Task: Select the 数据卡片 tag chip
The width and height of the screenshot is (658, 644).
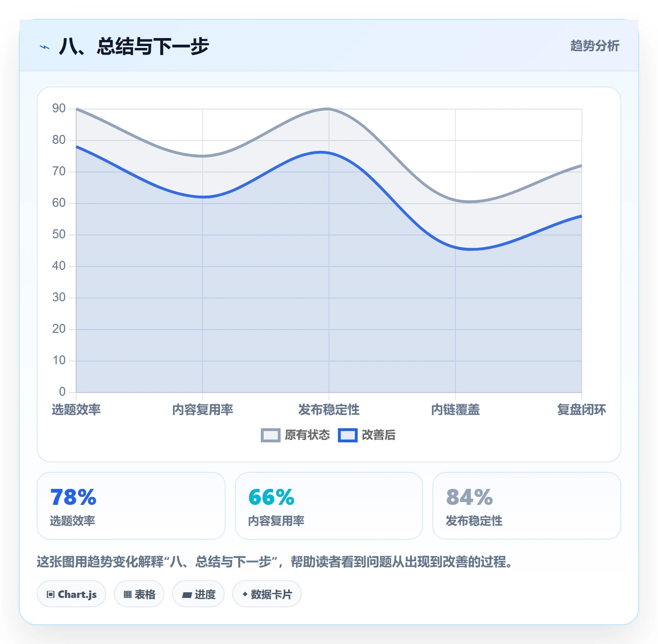Action: tap(267, 594)
